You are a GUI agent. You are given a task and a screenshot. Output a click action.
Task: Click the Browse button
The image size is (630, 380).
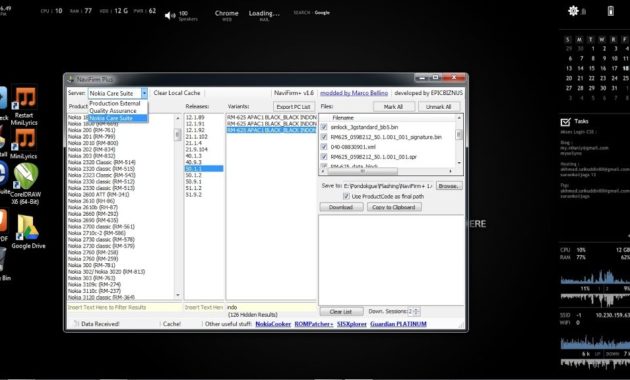(x=449, y=186)
